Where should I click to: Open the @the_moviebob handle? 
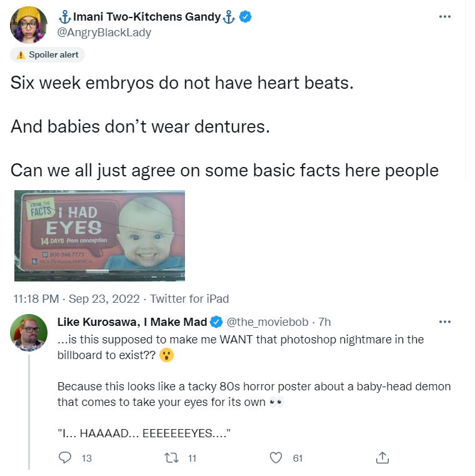click(x=267, y=322)
